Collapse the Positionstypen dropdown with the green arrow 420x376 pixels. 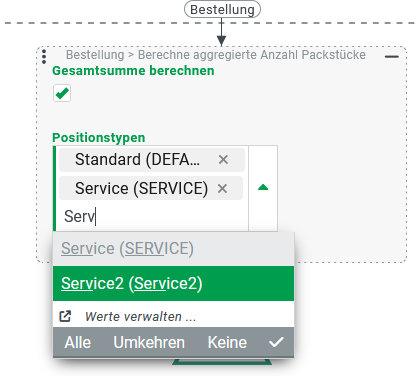pyautogui.click(x=263, y=188)
